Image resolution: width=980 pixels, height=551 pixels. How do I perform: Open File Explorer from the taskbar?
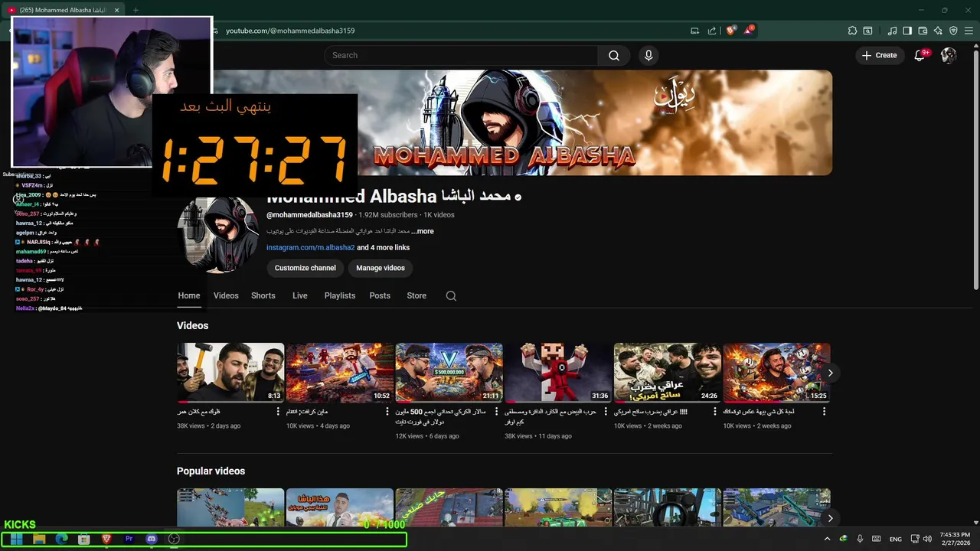tap(39, 539)
